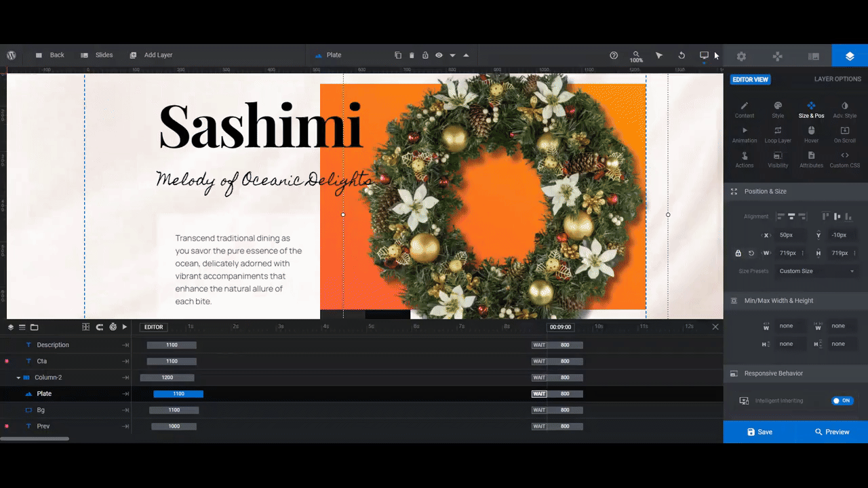Select the Description layer row
868x488 pixels.
[x=66, y=345]
